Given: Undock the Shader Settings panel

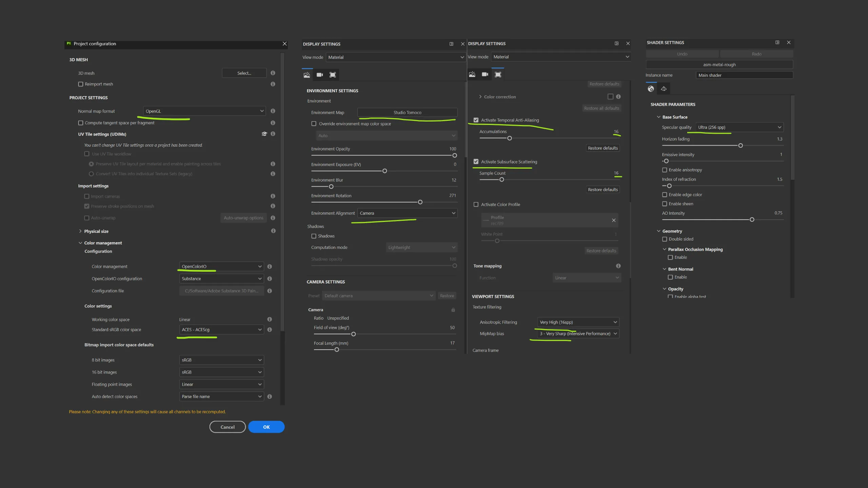Looking at the screenshot, I should click(777, 42).
